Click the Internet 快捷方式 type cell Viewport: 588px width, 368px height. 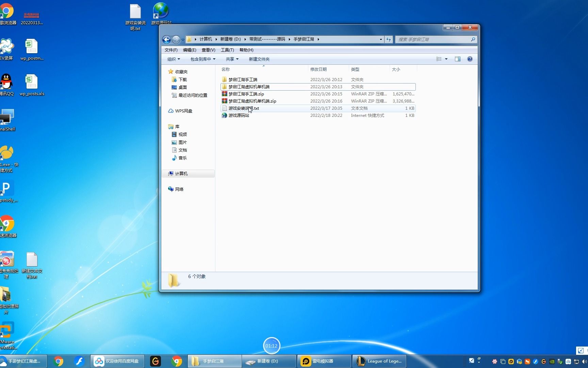(367, 116)
